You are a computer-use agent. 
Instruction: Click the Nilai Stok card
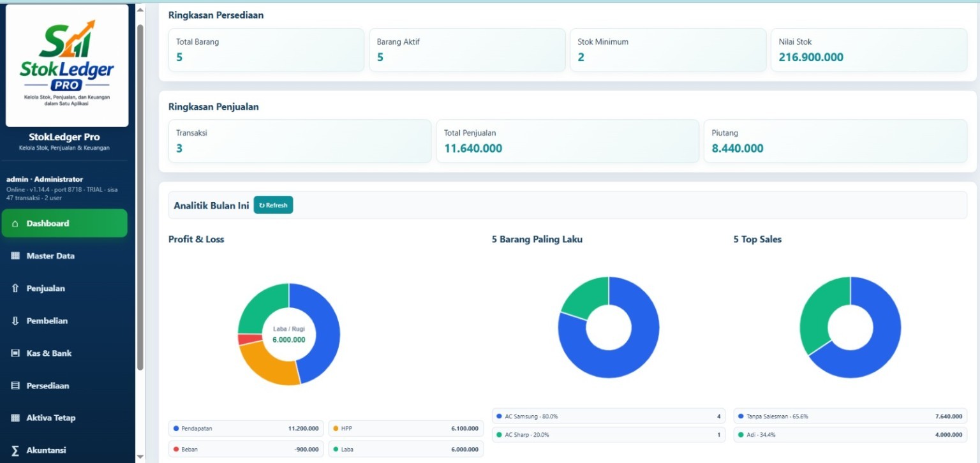(x=869, y=50)
